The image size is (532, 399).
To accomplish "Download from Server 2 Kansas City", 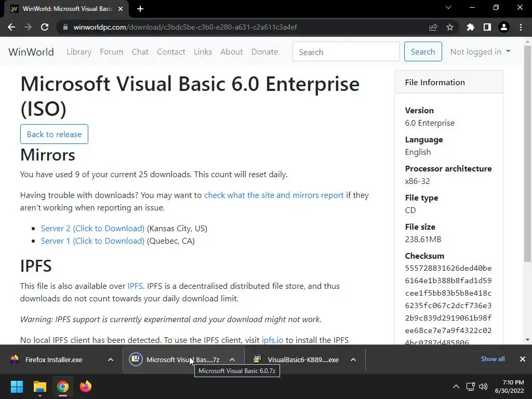I will point(92,229).
